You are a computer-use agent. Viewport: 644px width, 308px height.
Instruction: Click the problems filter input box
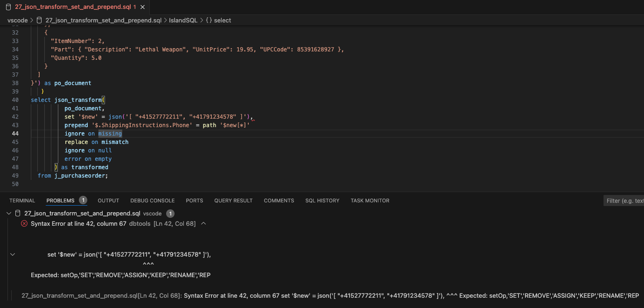tap(623, 200)
